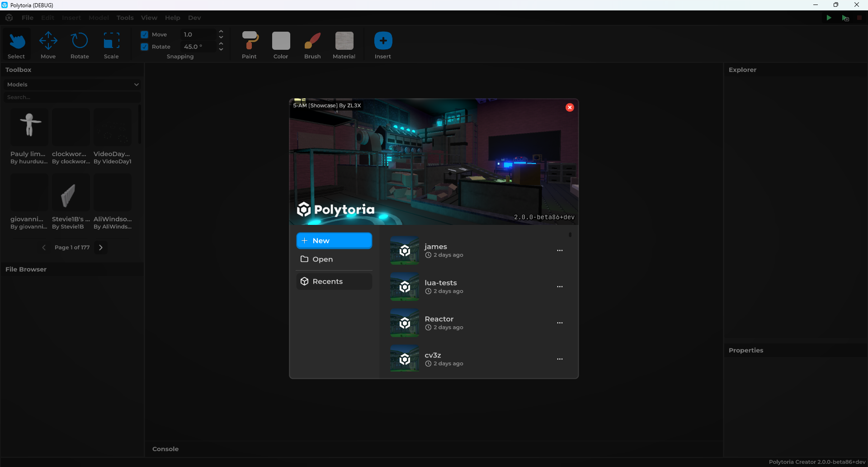Screen dimensions: 868x467
Task: Select the Paint roller tool
Action: point(250,44)
